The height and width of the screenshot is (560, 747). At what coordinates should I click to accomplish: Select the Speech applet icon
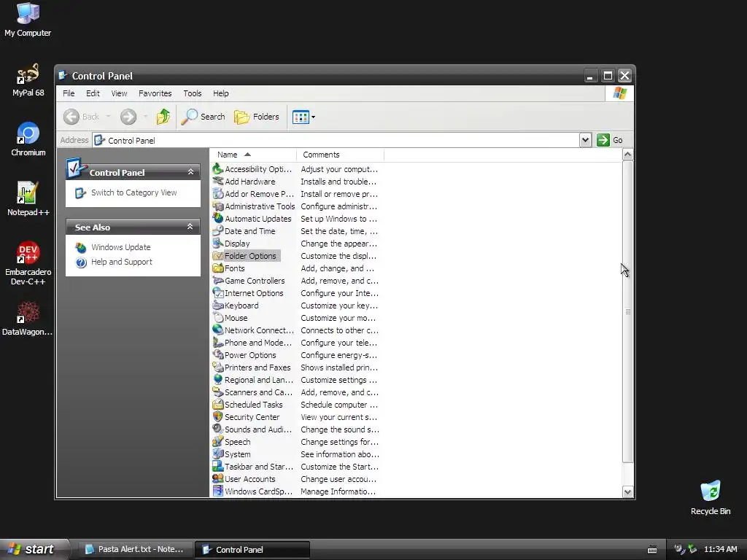coord(217,441)
